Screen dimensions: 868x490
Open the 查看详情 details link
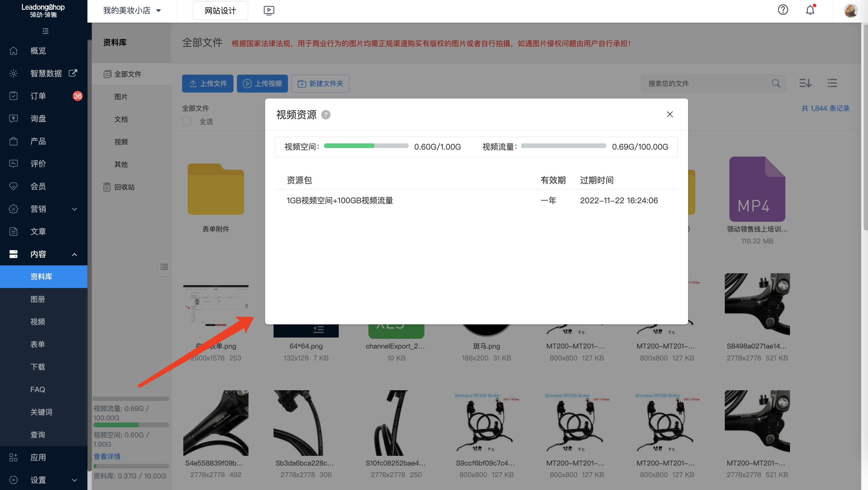(x=107, y=456)
